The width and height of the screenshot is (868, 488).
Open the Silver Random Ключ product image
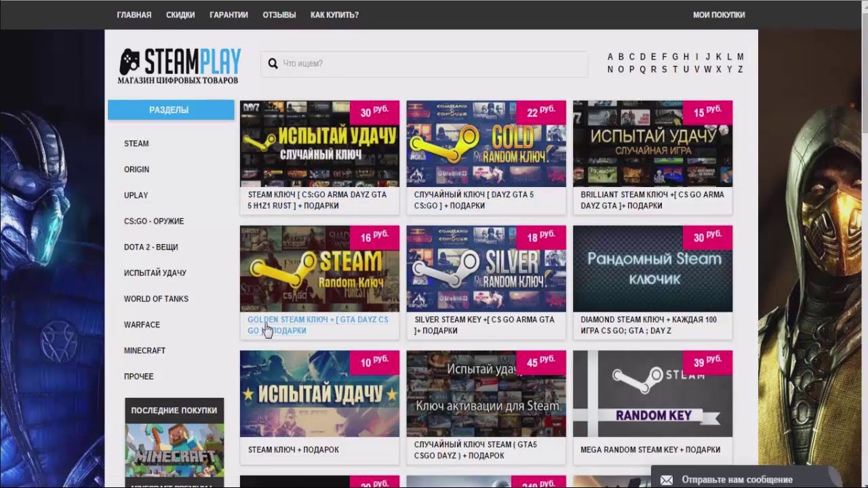pyautogui.click(x=486, y=269)
